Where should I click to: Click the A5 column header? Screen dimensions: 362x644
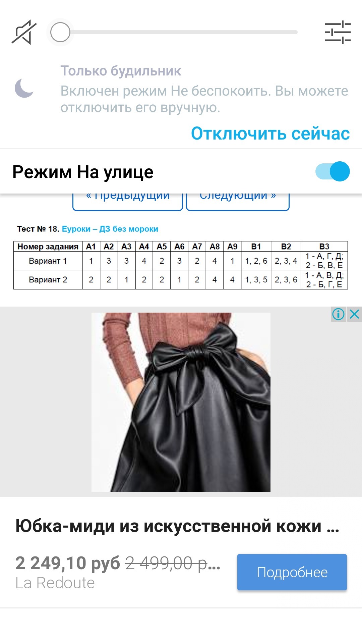tap(162, 247)
